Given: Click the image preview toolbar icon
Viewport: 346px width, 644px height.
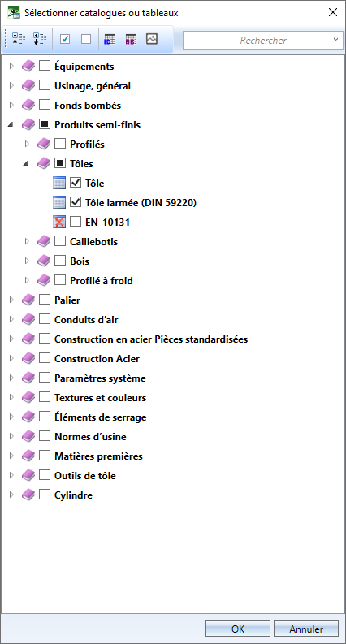Looking at the screenshot, I should pyautogui.click(x=152, y=39).
